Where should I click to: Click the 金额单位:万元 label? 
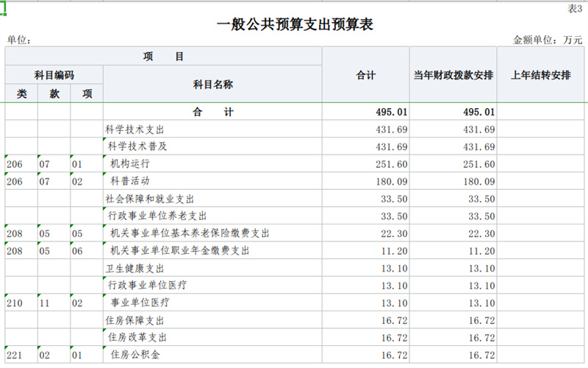548,40
